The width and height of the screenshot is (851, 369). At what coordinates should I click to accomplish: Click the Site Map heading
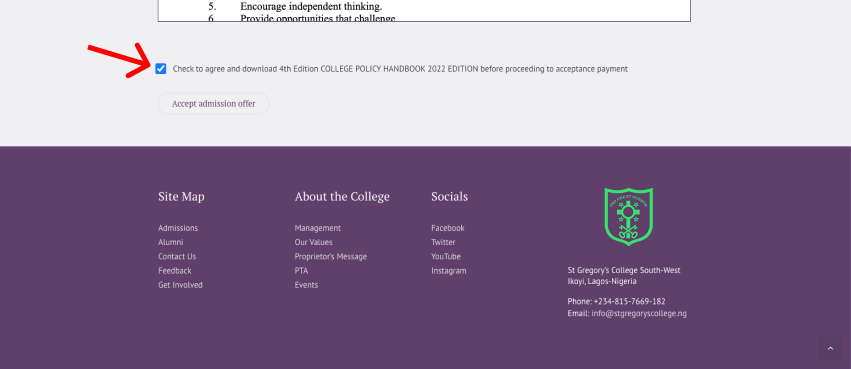click(181, 196)
